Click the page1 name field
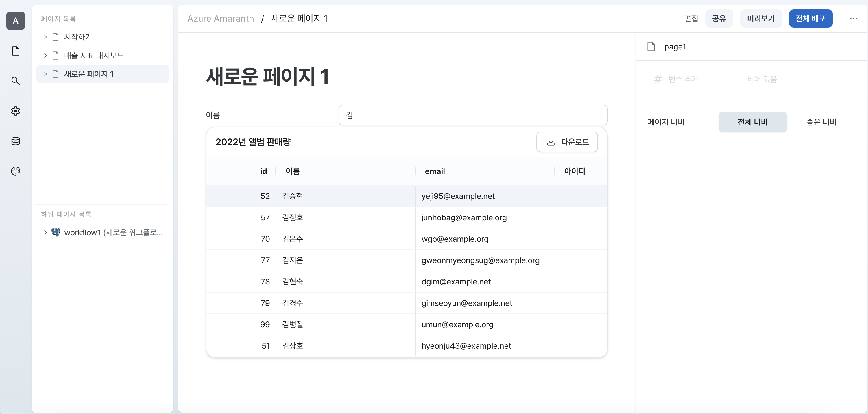868x414 pixels. tap(675, 47)
